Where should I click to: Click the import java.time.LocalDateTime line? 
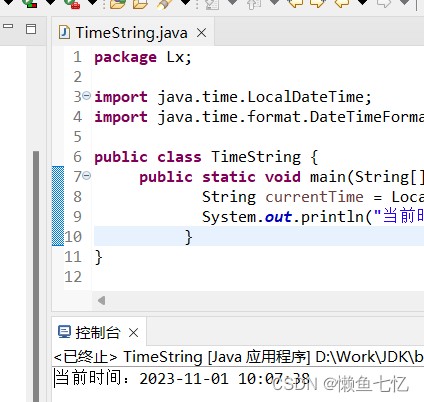pyautogui.click(x=233, y=97)
